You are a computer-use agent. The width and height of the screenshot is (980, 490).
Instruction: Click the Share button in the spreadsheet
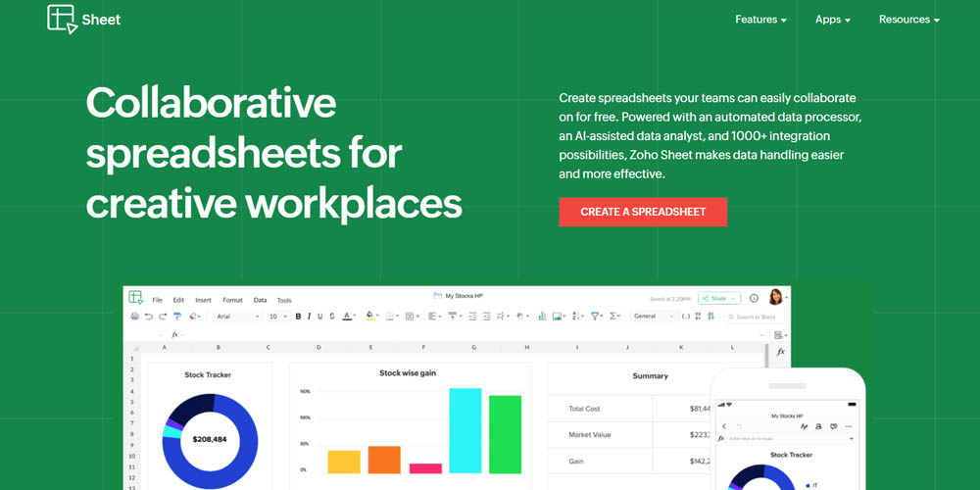coord(719,298)
